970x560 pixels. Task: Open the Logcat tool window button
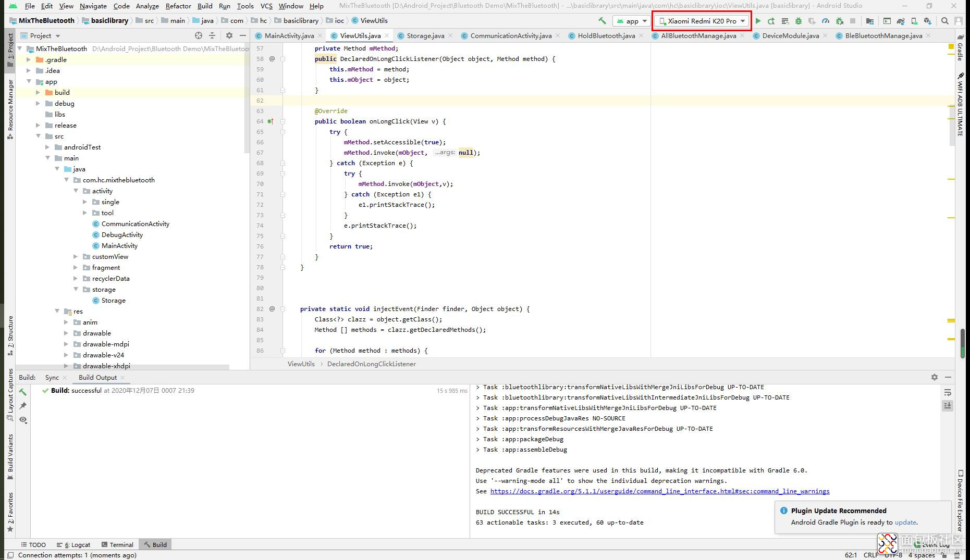(73, 545)
